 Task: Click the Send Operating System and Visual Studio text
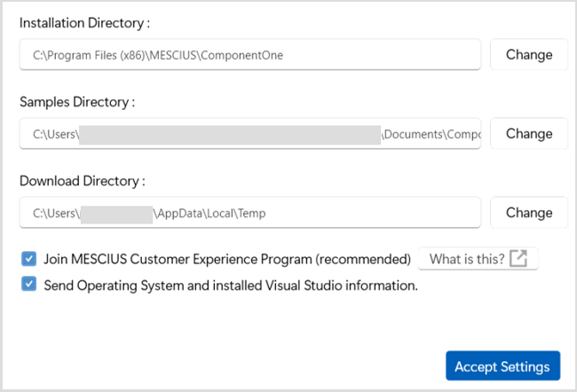point(231,286)
